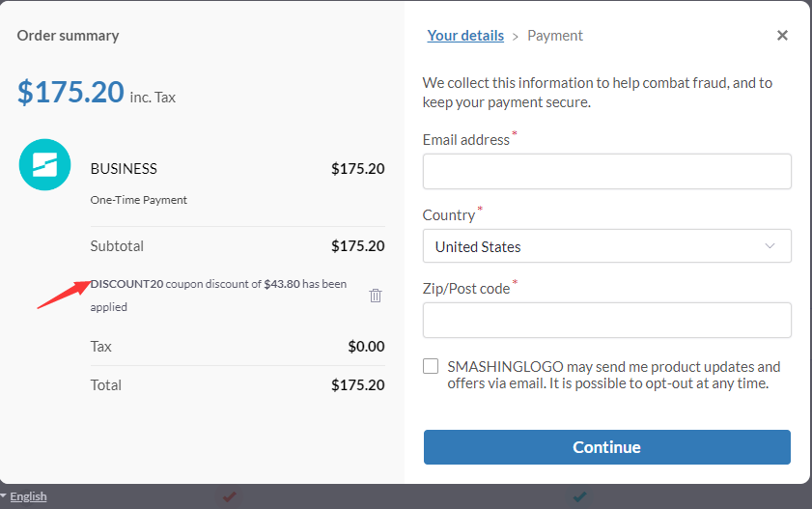Viewport: 812px width, 509px height.
Task: Click the breadcrumb separator arrow before Payment
Action: (516, 37)
